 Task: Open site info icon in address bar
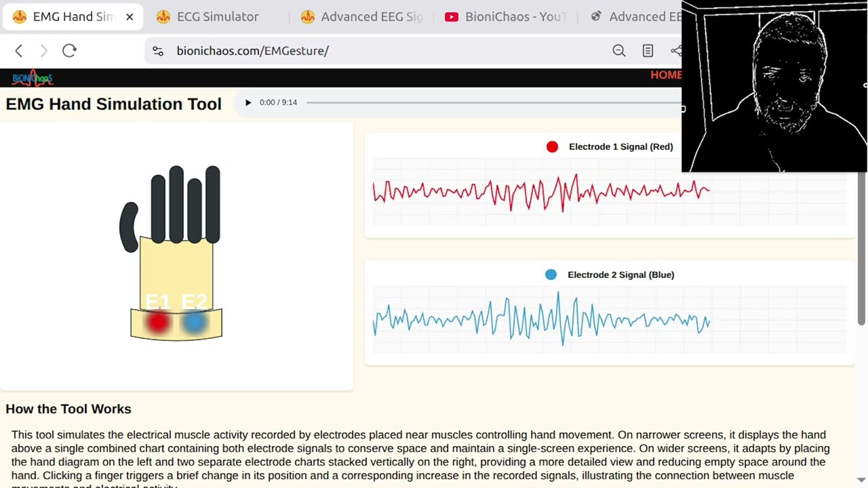click(x=158, y=51)
